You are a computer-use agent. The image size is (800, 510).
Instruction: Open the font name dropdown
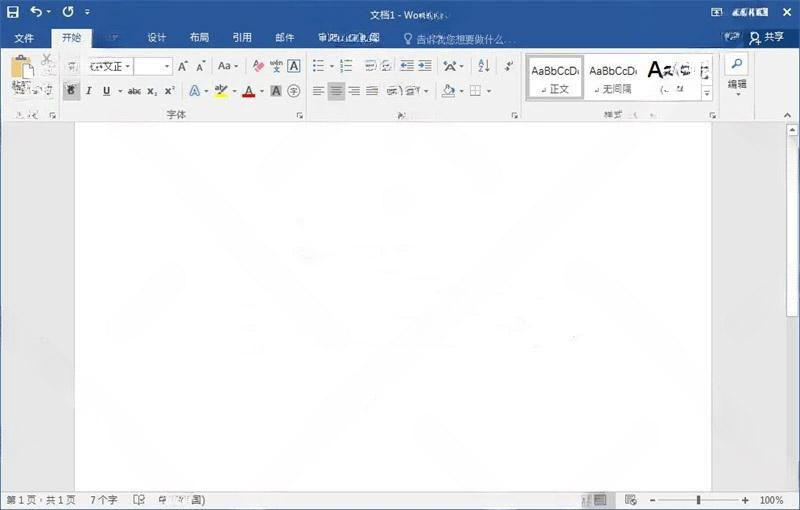coord(128,66)
